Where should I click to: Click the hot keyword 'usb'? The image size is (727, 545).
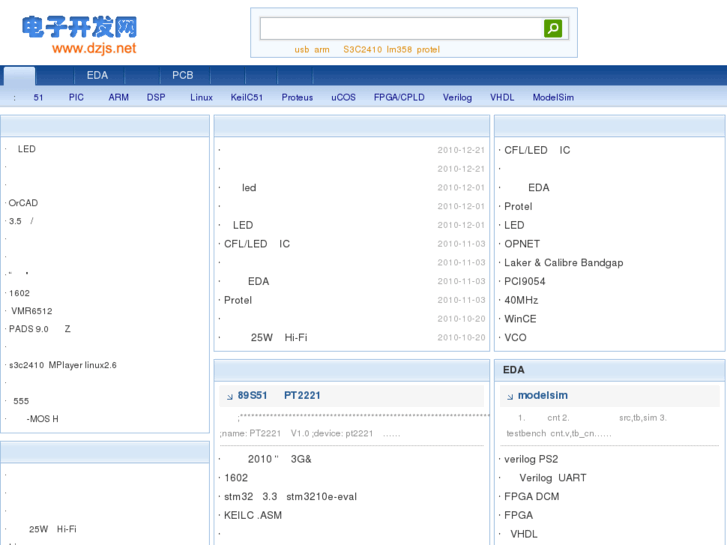[x=302, y=50]
